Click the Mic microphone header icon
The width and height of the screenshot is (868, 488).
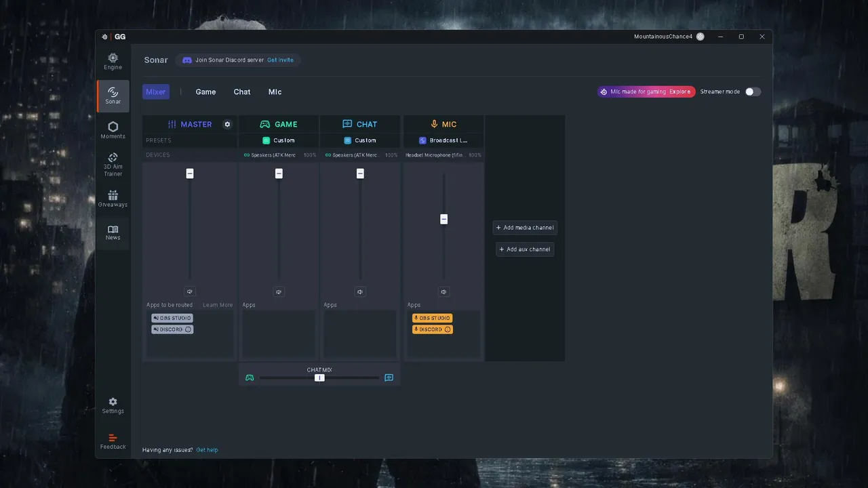click(434, 124)
